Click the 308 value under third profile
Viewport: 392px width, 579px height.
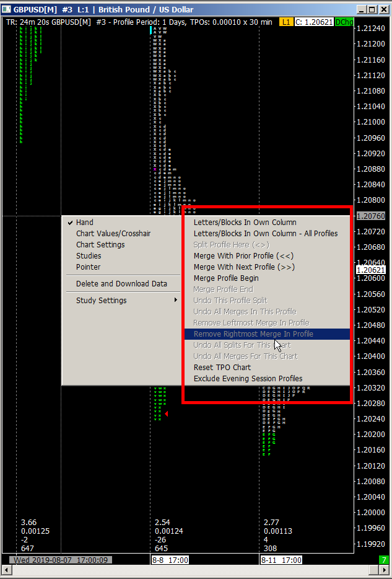pyautogui.click(x=270, y=549)
